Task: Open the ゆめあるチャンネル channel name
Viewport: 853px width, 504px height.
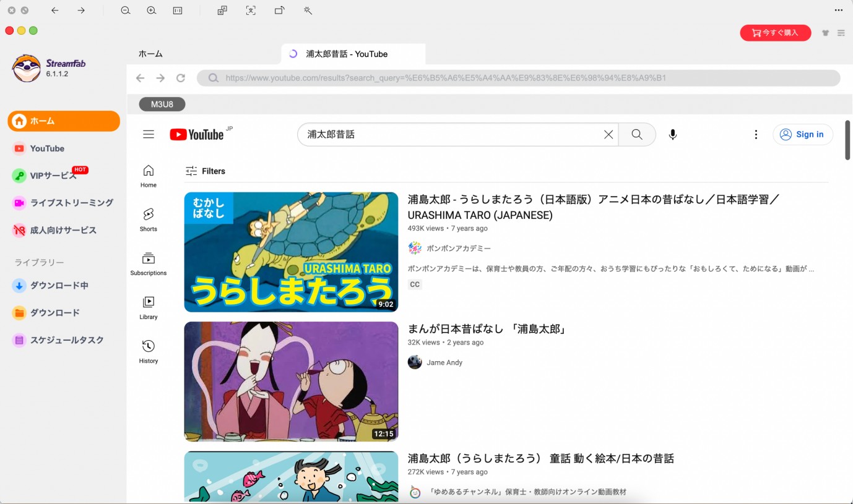Action: [x=526, y=492]
